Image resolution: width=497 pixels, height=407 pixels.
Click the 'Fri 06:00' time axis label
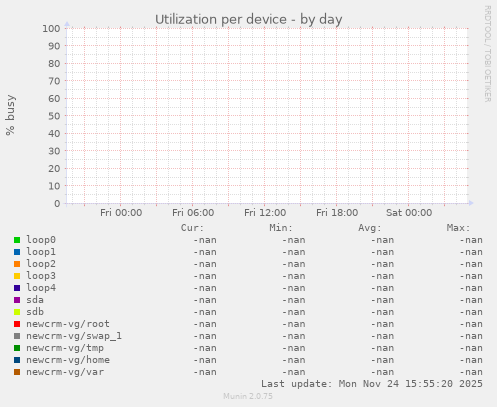click(193, 213)
